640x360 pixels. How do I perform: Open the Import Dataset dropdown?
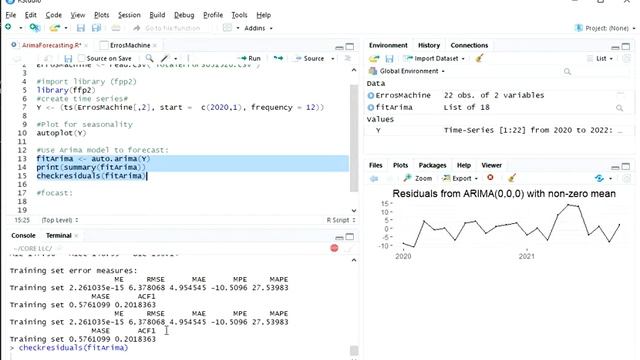click(x=435, y=58)
